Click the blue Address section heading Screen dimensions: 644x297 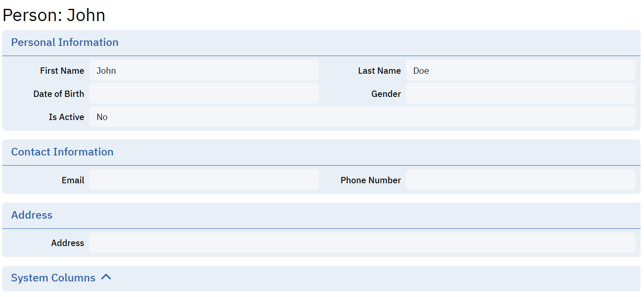[32, 215]
